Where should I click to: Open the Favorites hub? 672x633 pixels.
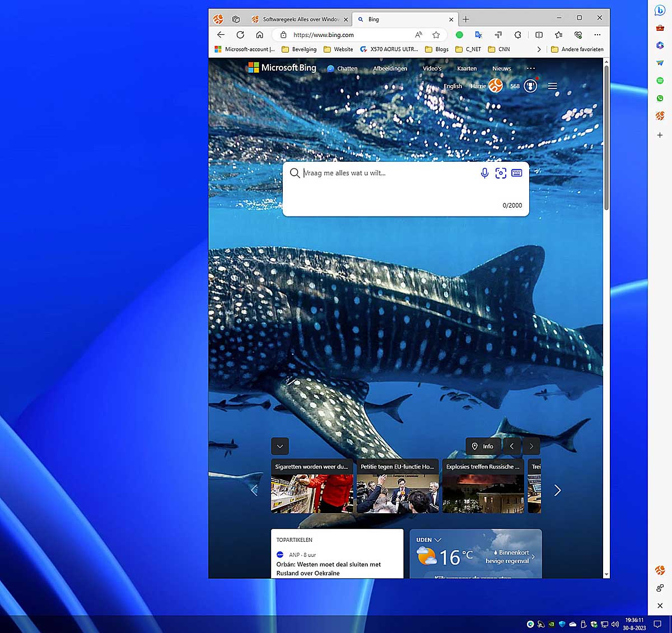pos(559,35)
